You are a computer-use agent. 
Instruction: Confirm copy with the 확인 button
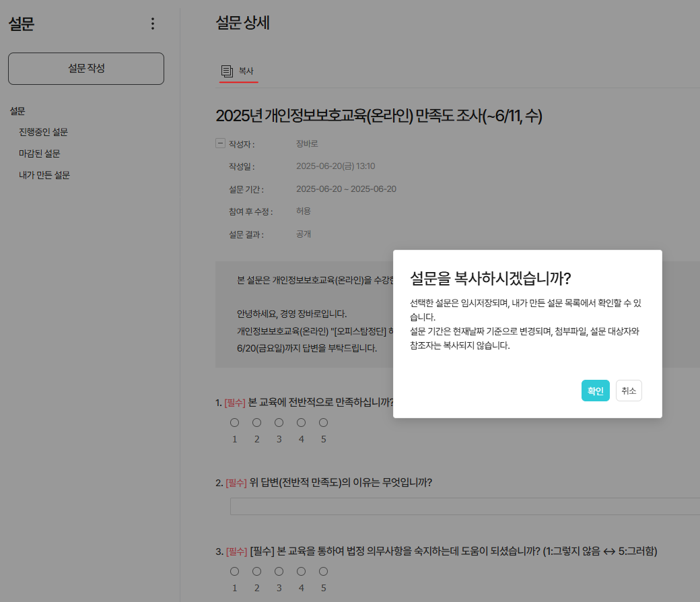[x=595, y=391]
